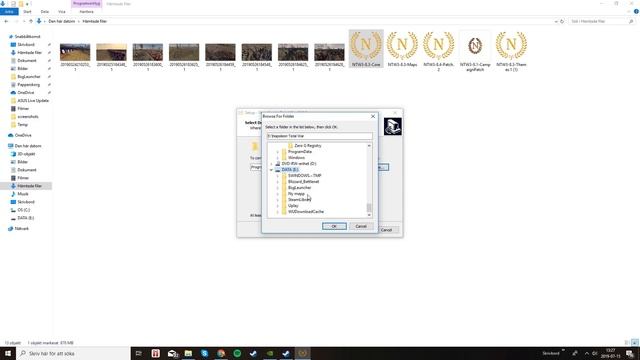The image size is (640, 360).
Task: Select the NTW3-8.1-CampaignPatch file icon
Action: click(x=475, y=51)
